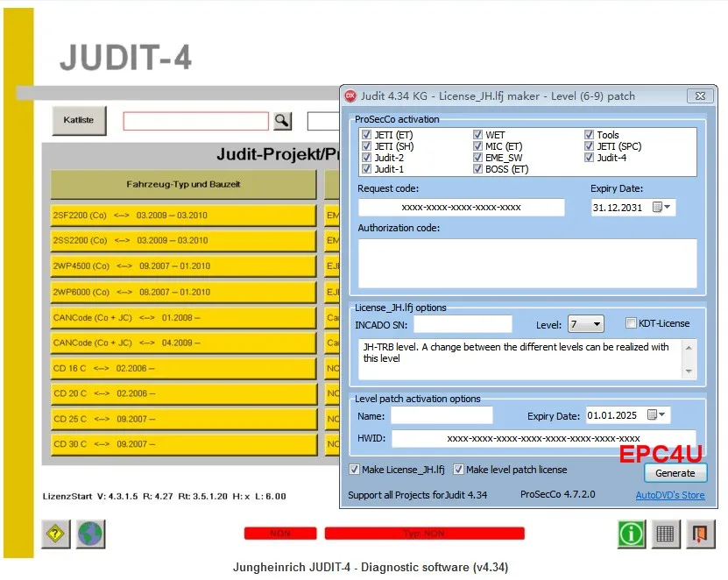The width and height of the screenshot is (728, 580).
Task: Uncheck the Tools option
Action: pos(589,135)
